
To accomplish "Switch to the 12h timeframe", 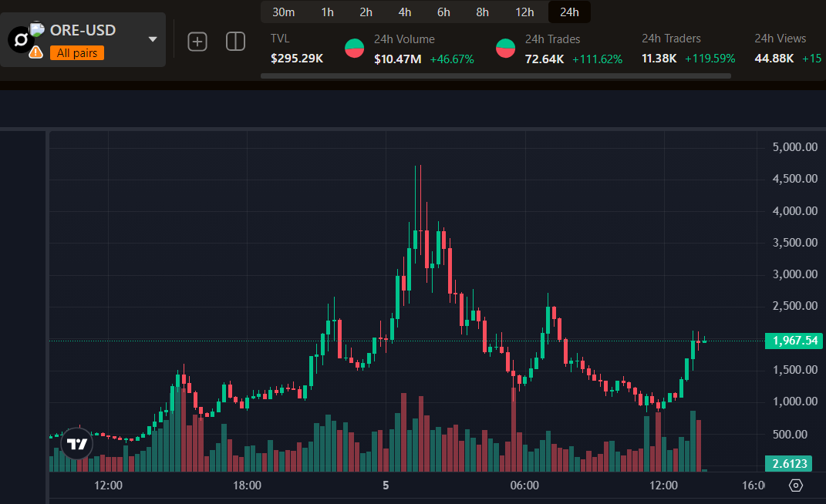I will point(524,12).
